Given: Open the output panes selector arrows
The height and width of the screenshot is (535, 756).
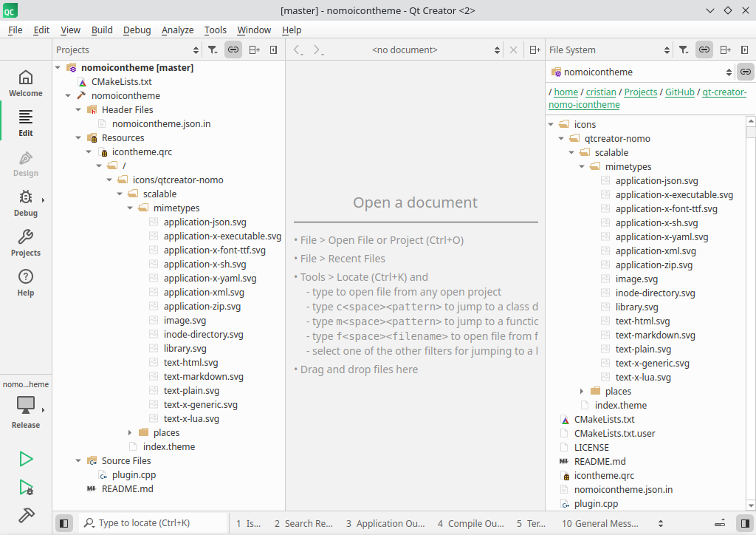Looking at the screenshot, I should (661, 523).
